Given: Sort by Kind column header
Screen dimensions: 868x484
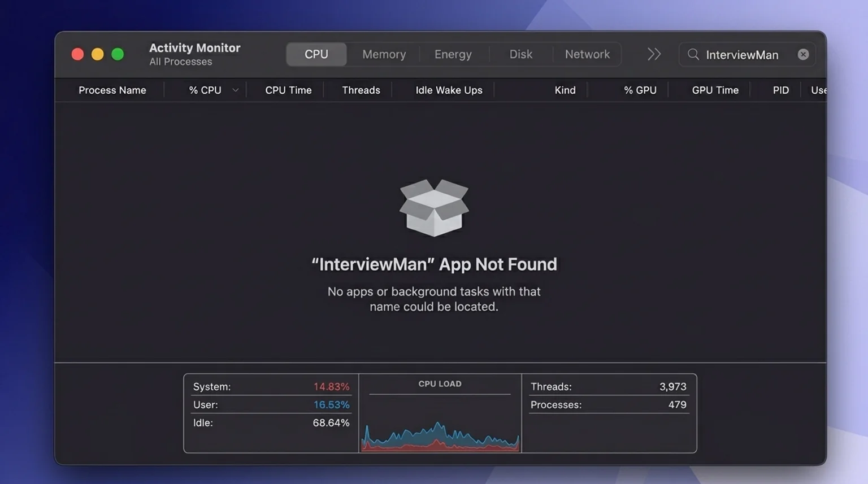Looking at the screenshot, I should 565,90.
